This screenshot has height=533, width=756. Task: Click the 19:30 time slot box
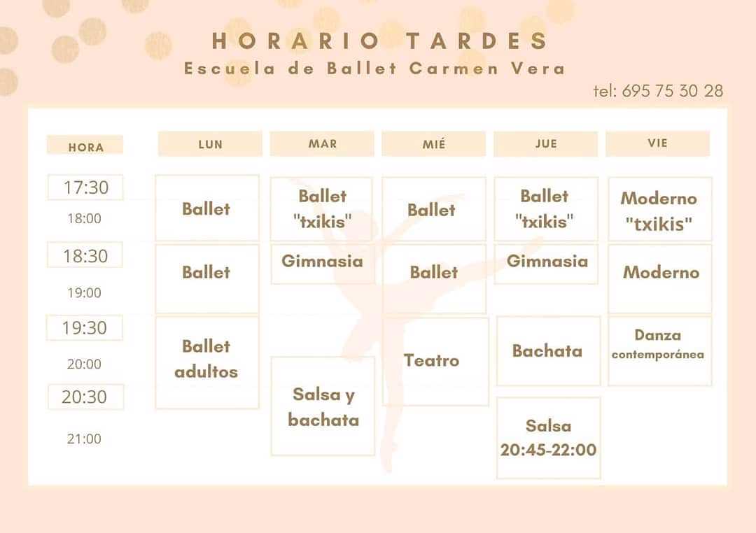pos(85,327)
